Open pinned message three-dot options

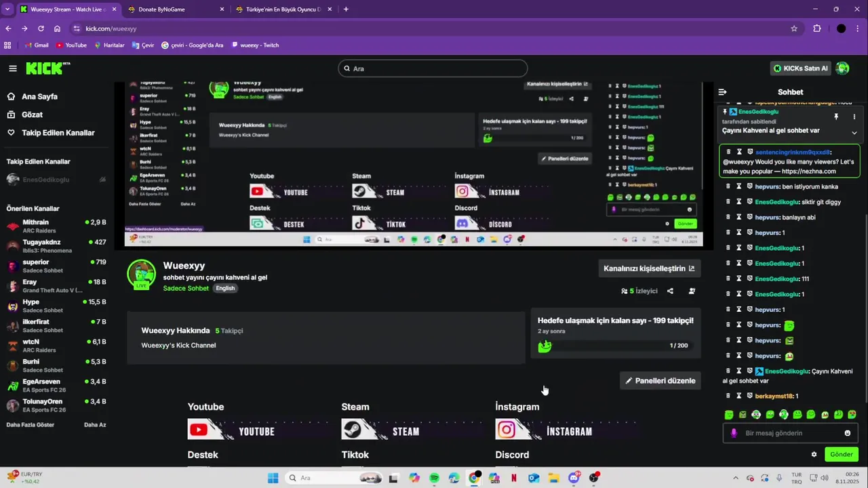pyautogui.click(x=854, y=117)
